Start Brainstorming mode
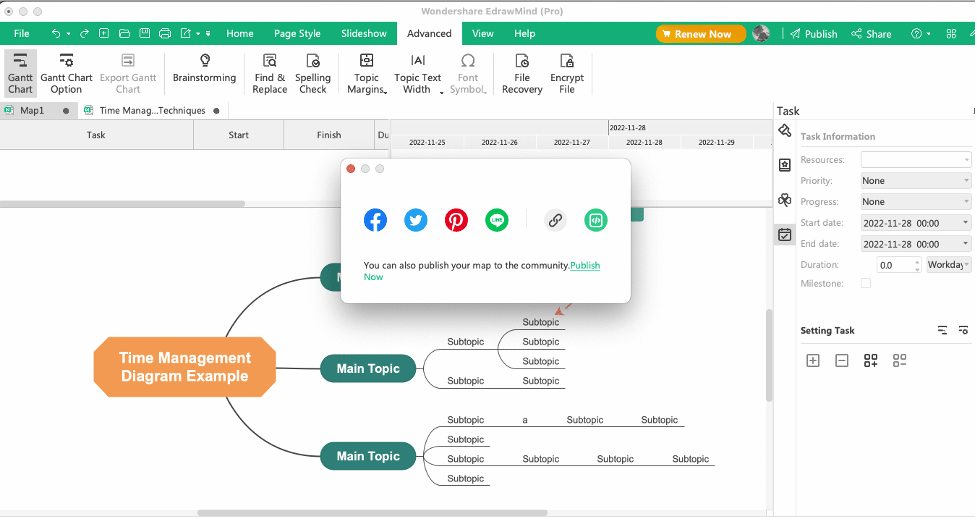Image resolution: width=977 pixels, height=520 pixels. click(204, 69)
